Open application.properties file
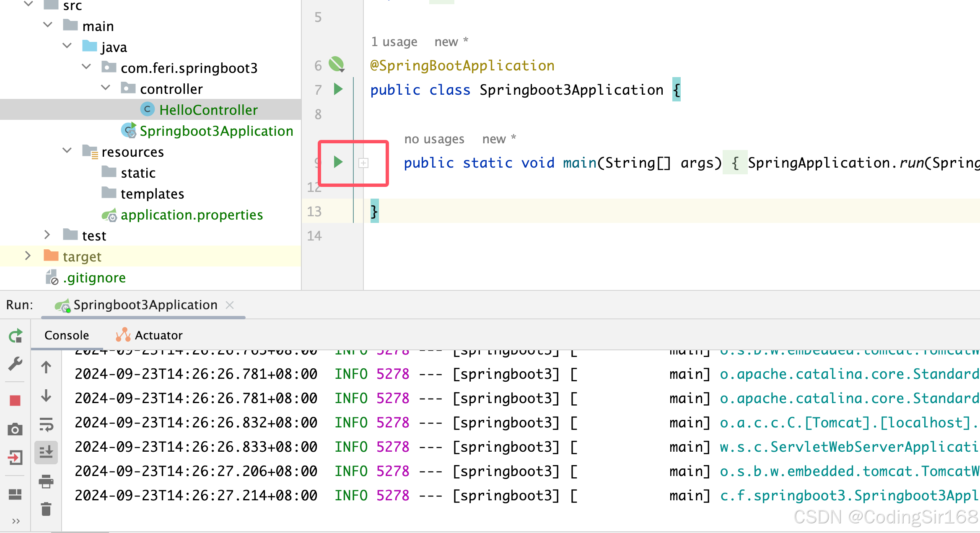The image size is (980, 533). tap(191, 215)
